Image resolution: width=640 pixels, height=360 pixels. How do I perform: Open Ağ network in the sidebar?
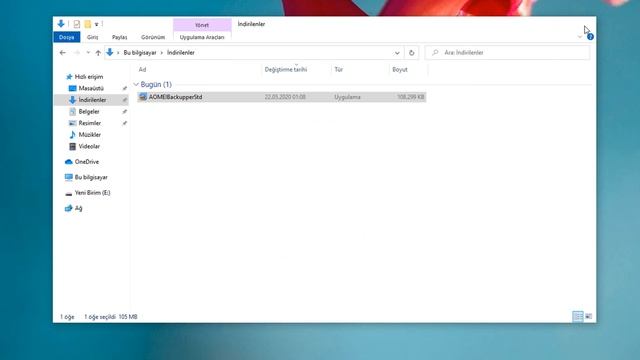coord(78,208)
